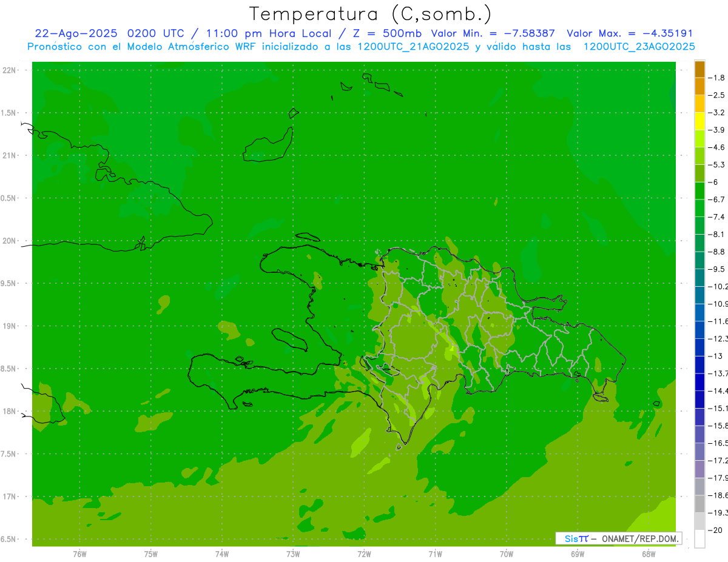Click the '74W' longitude label

222,554
